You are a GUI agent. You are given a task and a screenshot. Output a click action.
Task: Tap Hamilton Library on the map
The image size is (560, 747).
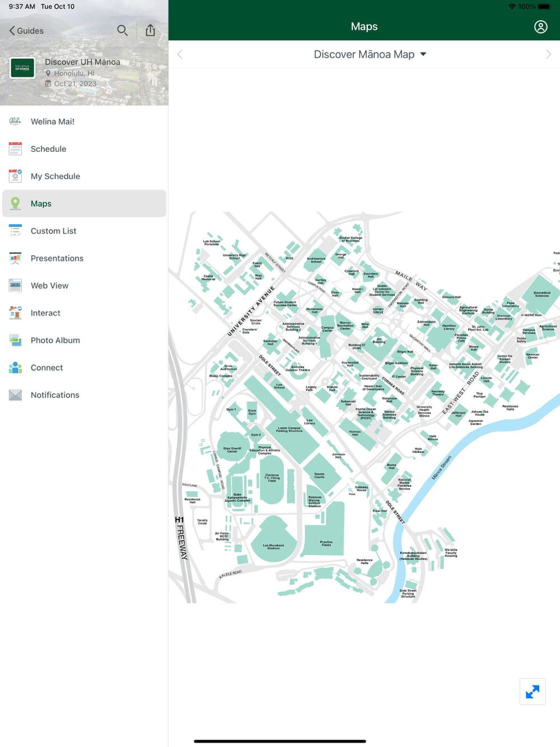coord(449,327)
